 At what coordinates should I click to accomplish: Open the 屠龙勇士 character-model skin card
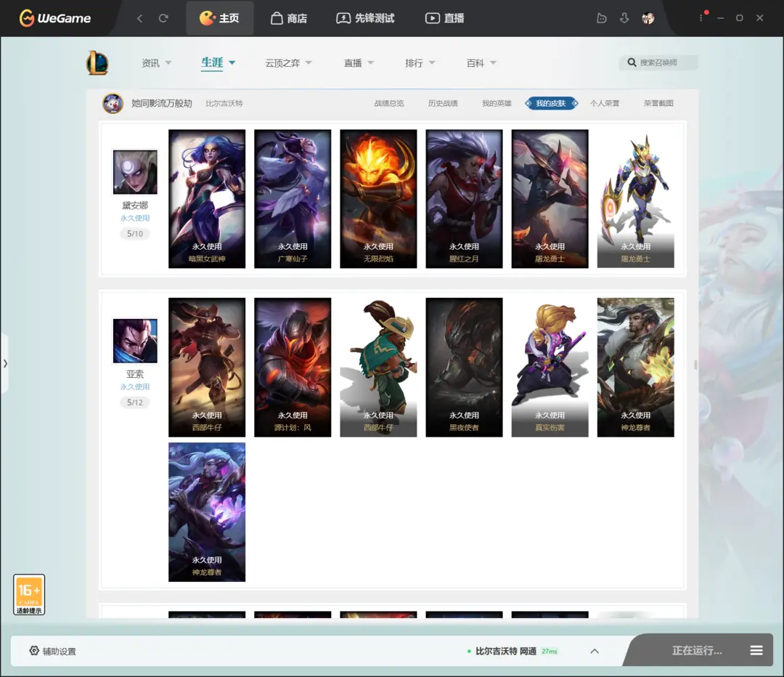[635, 198]
